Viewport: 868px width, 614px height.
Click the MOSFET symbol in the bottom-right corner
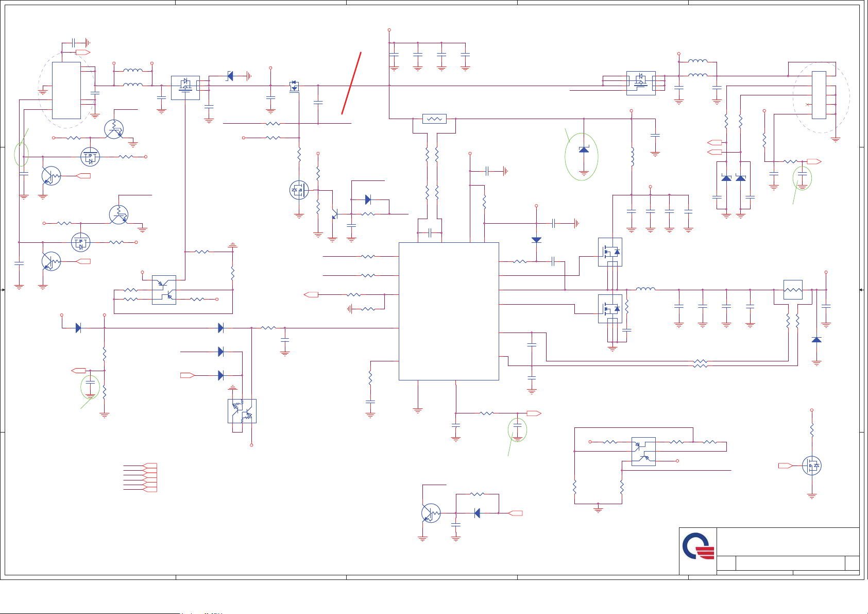(x=812, y=466)
